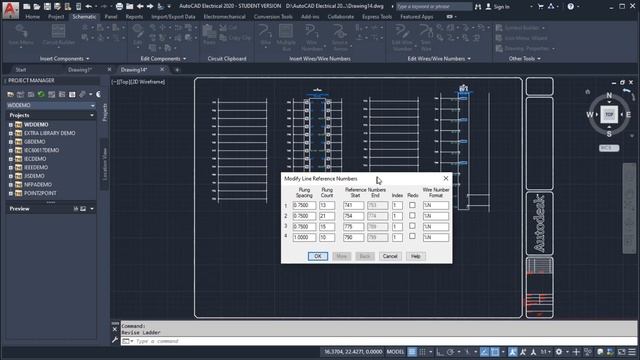Click the Previous project drawing arrow icon
This screenshot has width=640, height=360.
click(140, 7)
